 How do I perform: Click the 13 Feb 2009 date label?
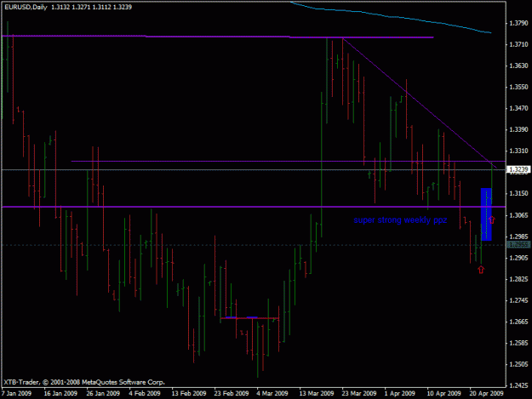click(189, 394)
